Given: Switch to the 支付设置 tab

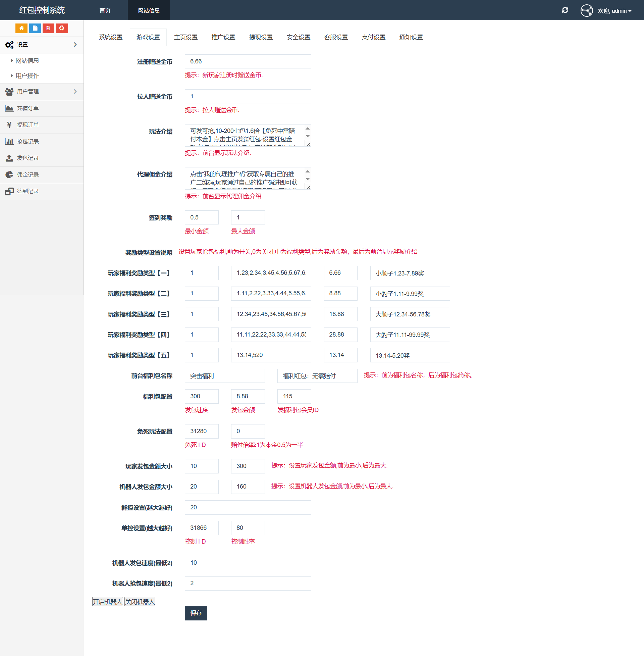Looking at the screenshot, I should click(x=373, y=37).
